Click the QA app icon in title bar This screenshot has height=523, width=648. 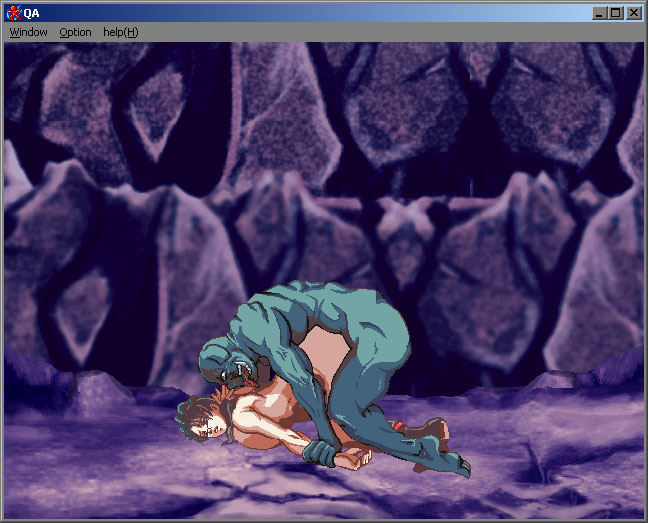coord(13,13)
